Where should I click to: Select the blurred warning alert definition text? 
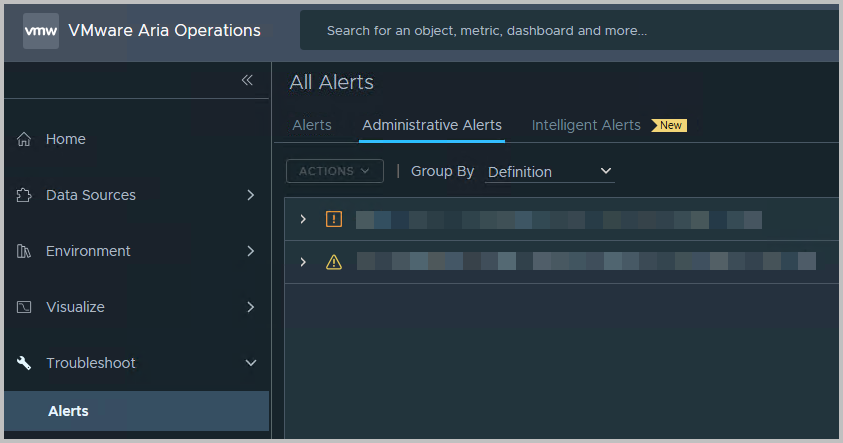[586, 261]
